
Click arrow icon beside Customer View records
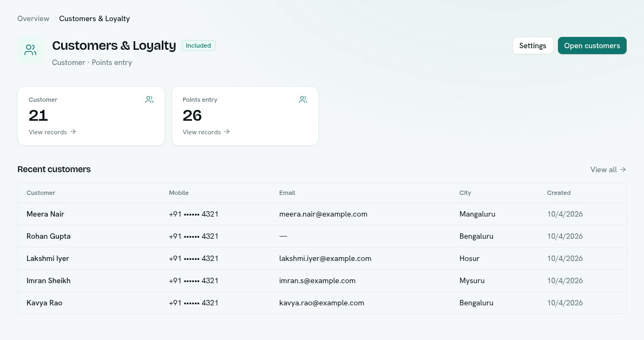coord(73,132)
